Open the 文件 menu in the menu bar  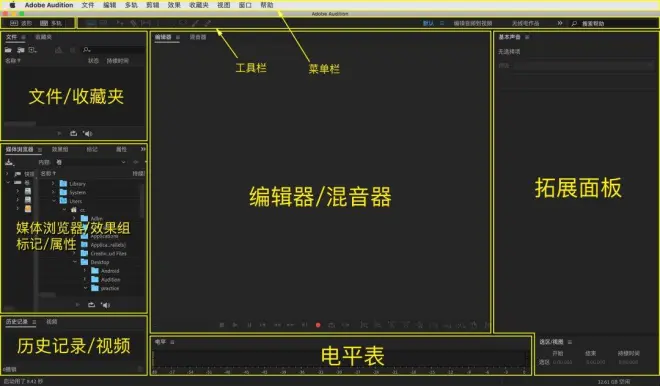click(x=88, y=5)
